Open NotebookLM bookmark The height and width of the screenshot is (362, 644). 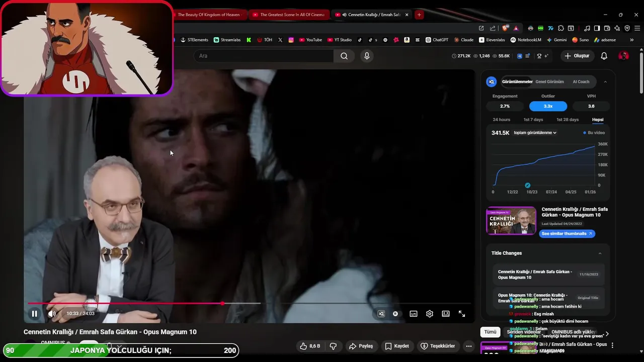pos(526,40)
